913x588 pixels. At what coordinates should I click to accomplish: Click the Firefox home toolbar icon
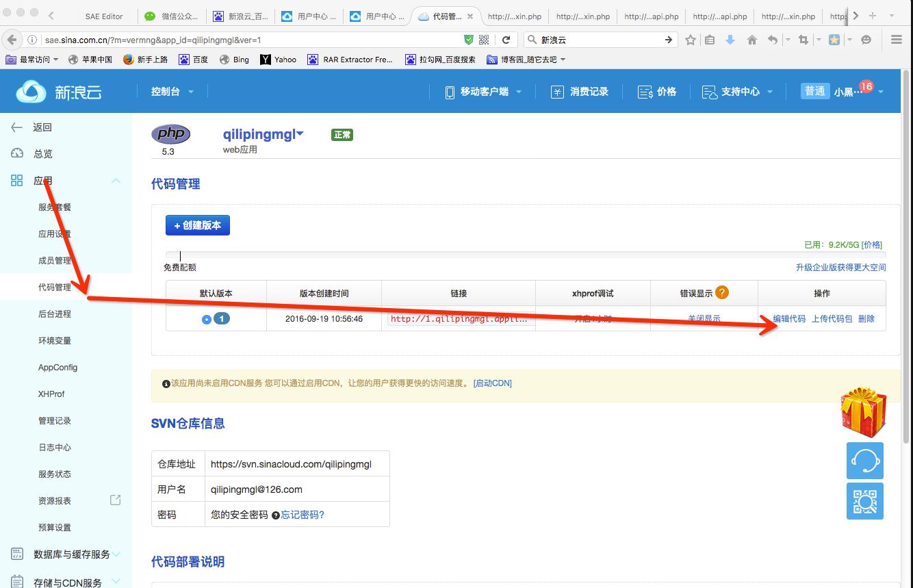pyautogui.click(x=751, y=40)
